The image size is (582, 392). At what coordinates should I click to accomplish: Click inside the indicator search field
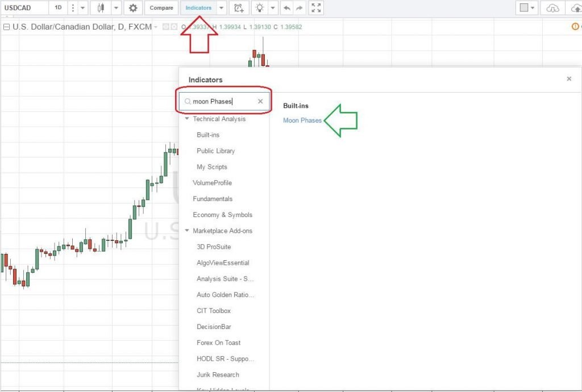coord(222,101)
